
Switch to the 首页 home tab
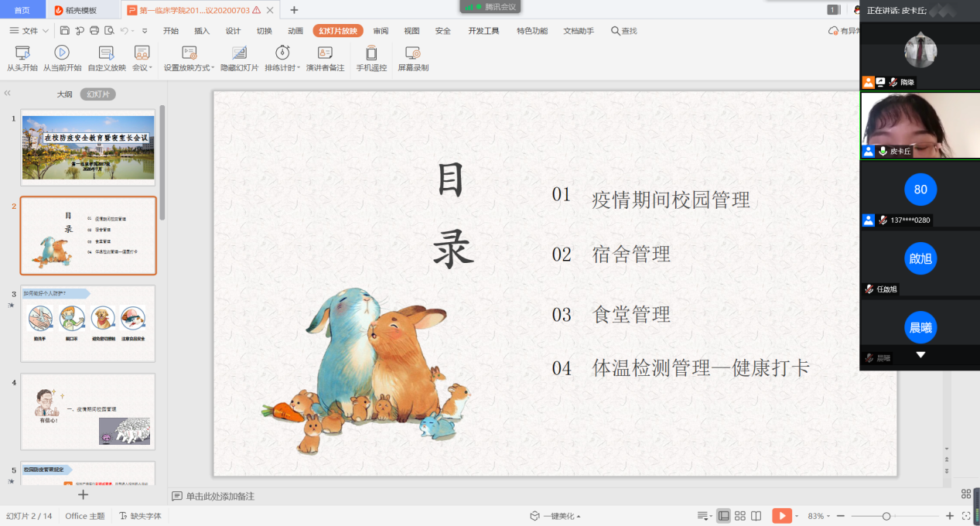point(22,10)
